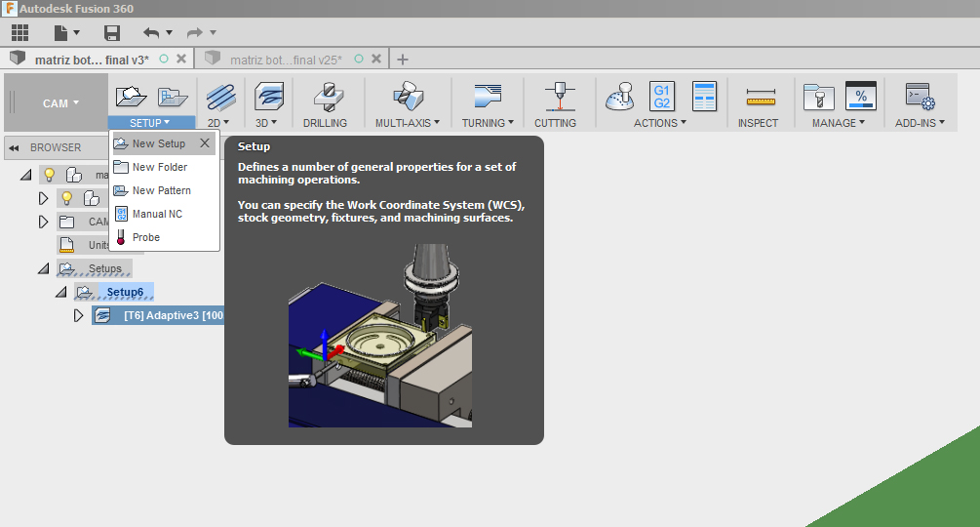Switch to the 'matriz bot... final v3' tab
980x527 pixels.
tap(92, 60)
